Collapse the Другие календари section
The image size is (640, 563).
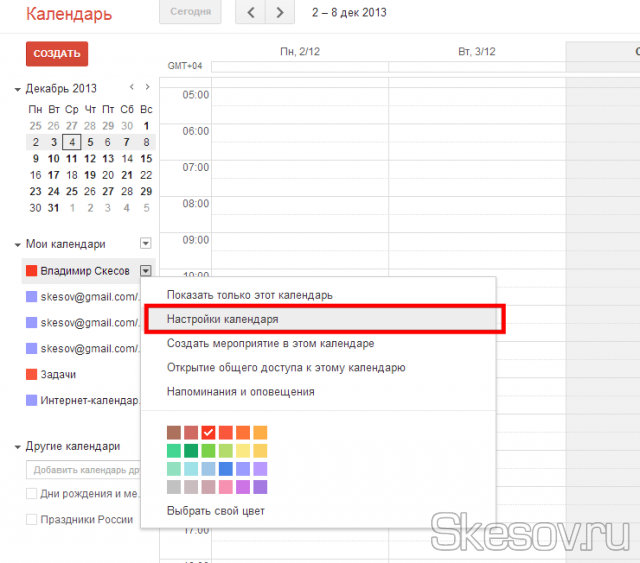pos(18,447)
